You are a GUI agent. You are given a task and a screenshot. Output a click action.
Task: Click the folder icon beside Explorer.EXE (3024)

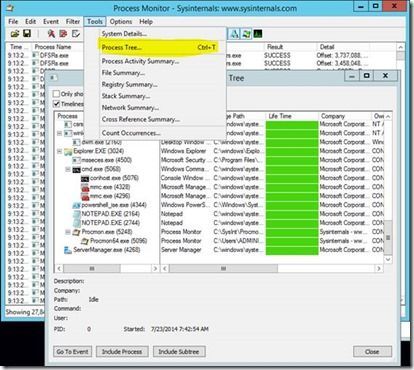[68, 151]
